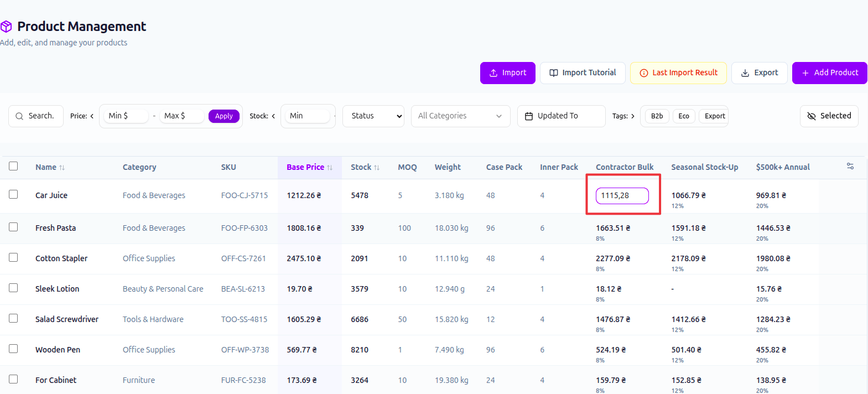Click the plus icon on Add Product
This screenshot has height=394, width=868.
(x=805, y=73)
